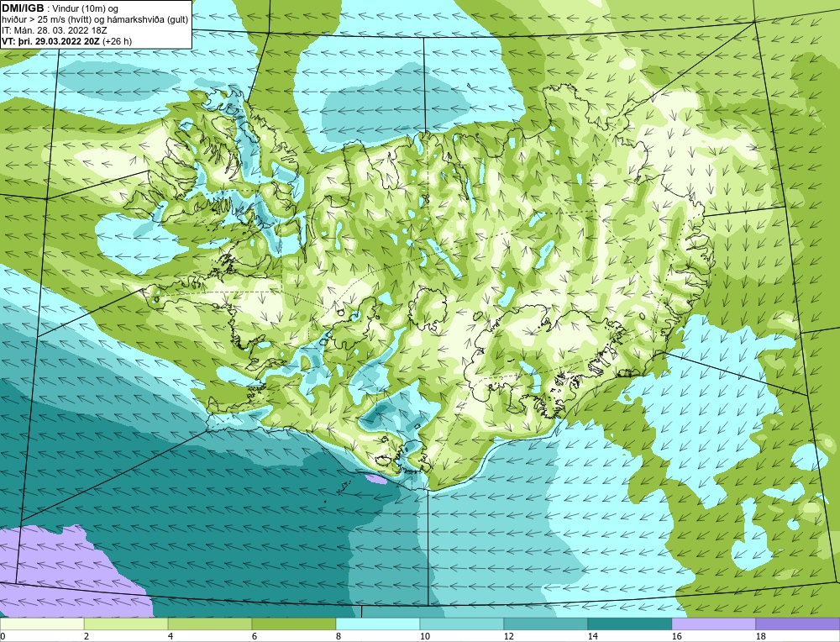Click the "DMI/IGB" title text
This screenshot has width=840, height=642.
pyautogui.click(x=23, y=8)
